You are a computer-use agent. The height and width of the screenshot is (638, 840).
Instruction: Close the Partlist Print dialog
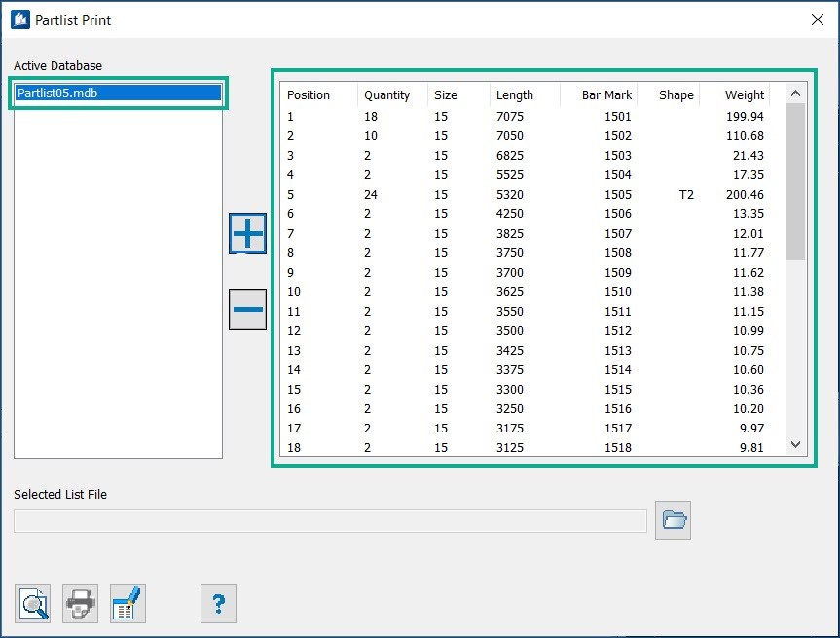pos(816,19)
